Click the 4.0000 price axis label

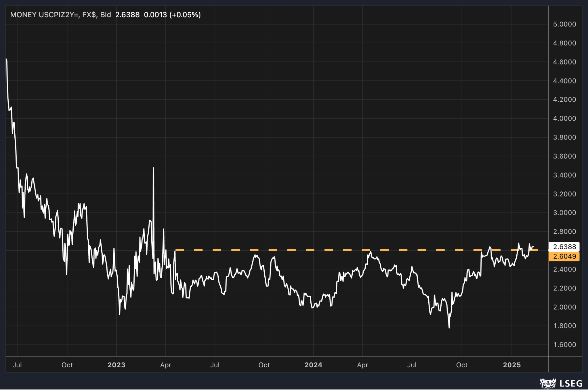click(564, 118)
